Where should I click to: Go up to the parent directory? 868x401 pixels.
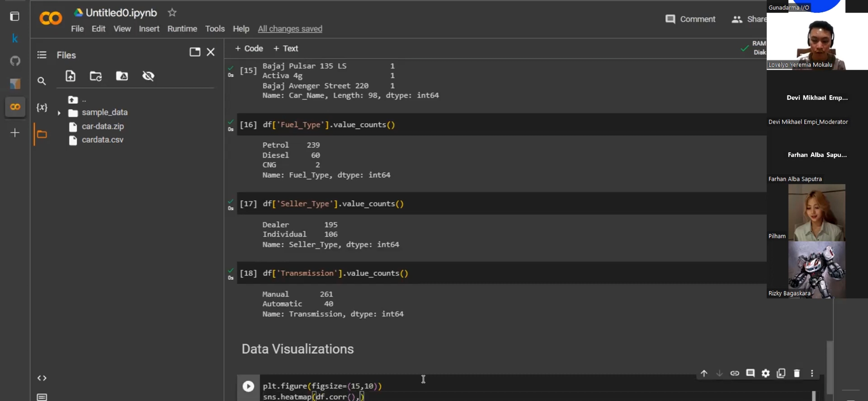(x=73, y=100)
